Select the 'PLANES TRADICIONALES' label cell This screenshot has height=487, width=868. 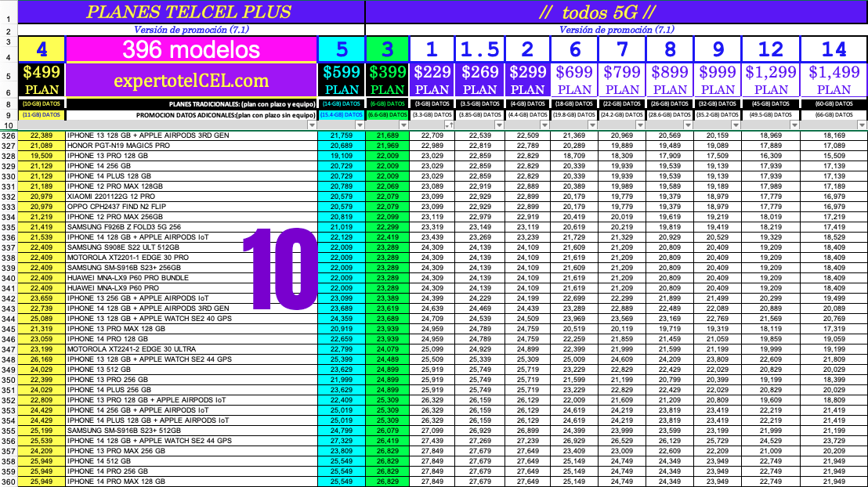click(x=191, y=104)
